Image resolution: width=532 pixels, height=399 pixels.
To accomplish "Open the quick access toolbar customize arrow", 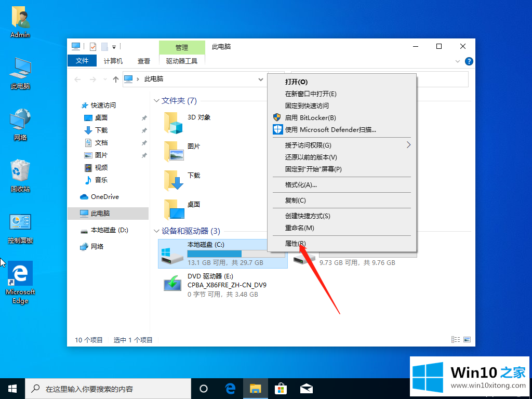I will point(114,47).
